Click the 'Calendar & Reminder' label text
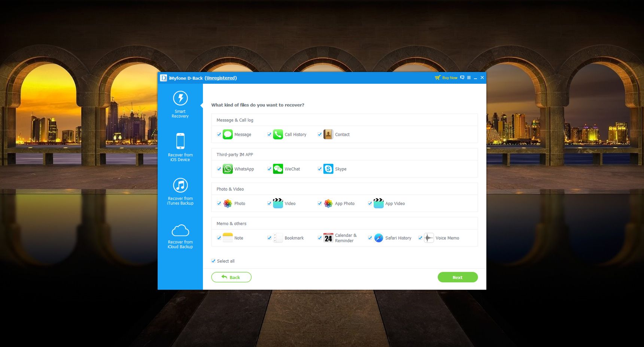Screen dimensions: 644x347 pos(346,238)
